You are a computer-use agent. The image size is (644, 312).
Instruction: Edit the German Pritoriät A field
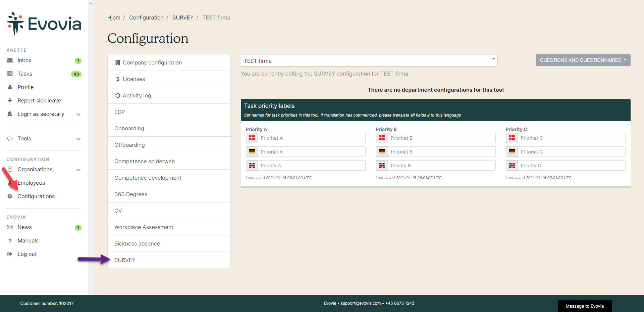click(311, 152)
